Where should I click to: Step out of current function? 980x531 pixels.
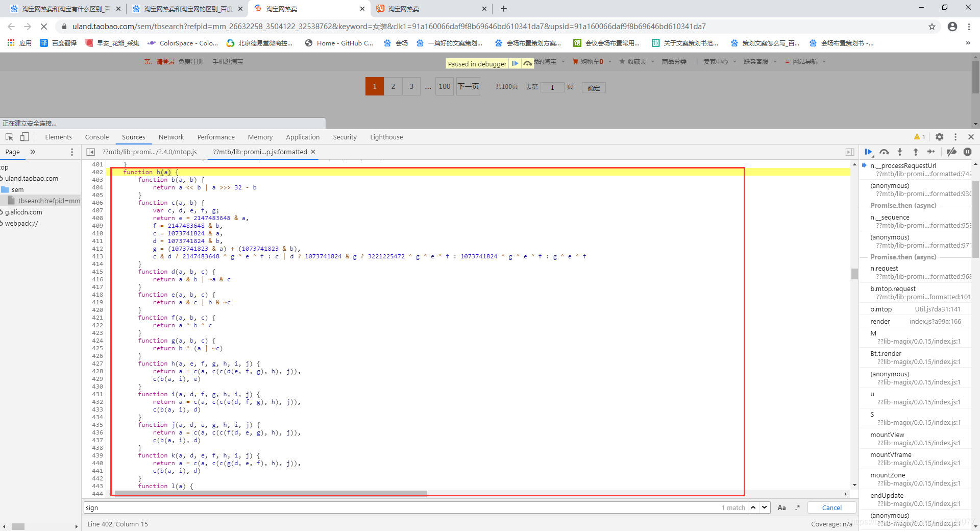point(916,152)
